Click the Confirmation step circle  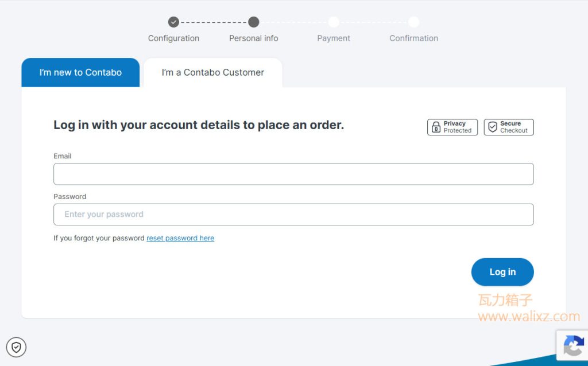[413, 22]
